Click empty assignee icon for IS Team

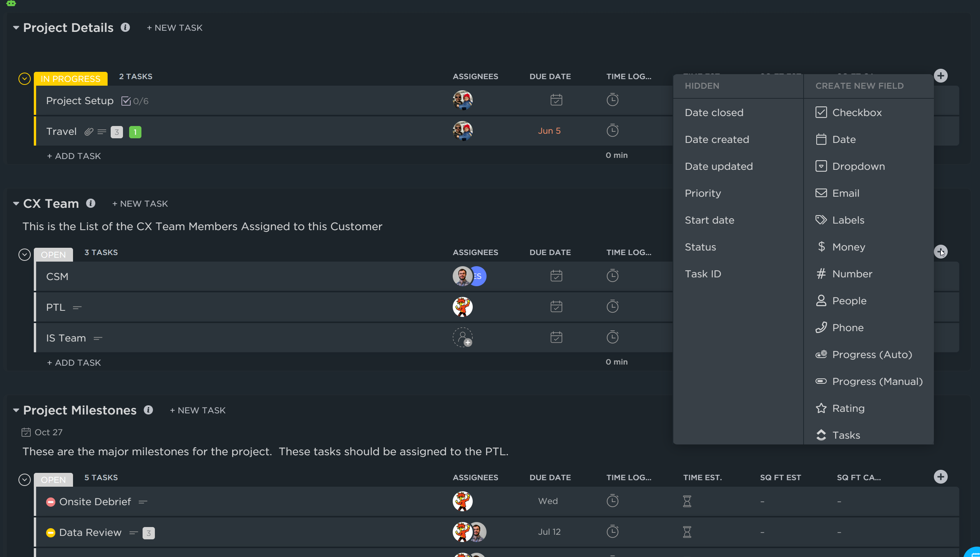tap(463, 337)
